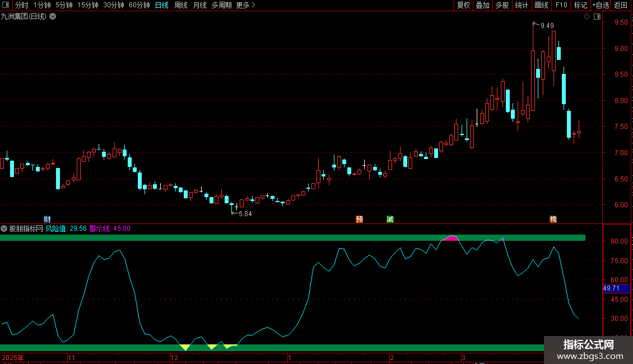Click month 12 on the time axis
This screenshot has width=633, height=364.
(x=174, y=357)
